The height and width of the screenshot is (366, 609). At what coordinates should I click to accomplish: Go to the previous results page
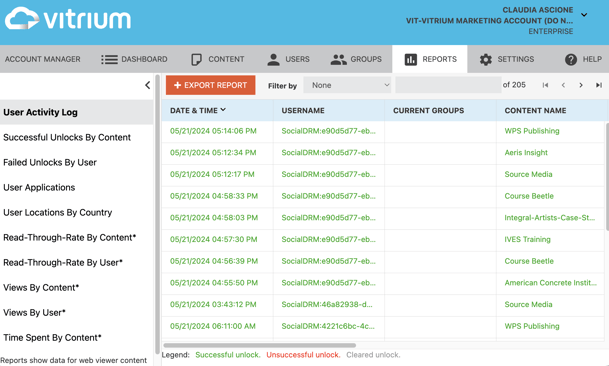(x=563, y=85)
